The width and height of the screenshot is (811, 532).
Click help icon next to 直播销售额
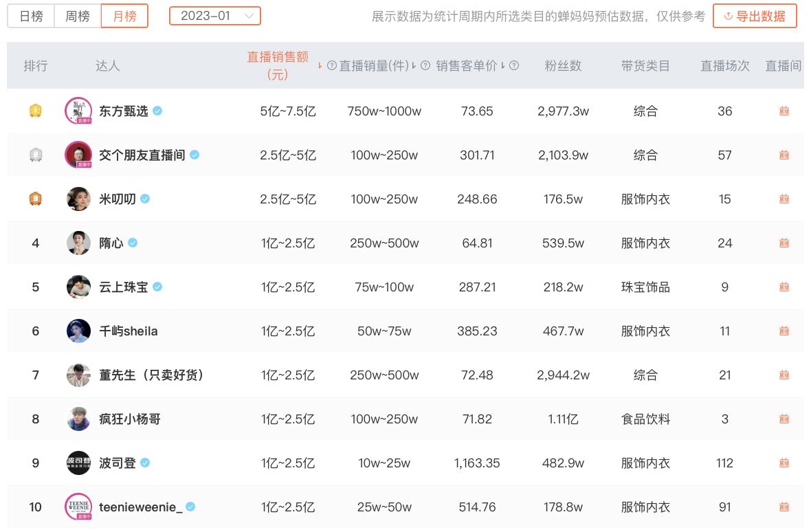point(332,66)
